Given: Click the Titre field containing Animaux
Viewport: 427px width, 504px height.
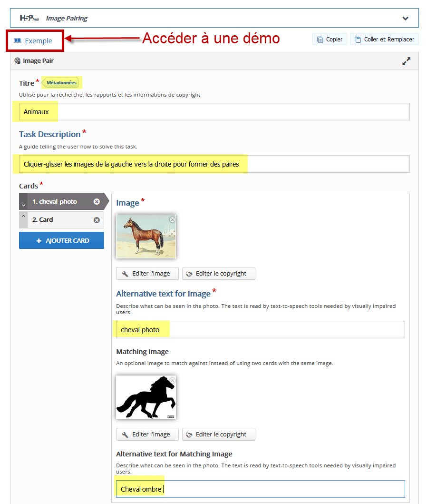Looking at the screenshot, I should tap(214, 112).
